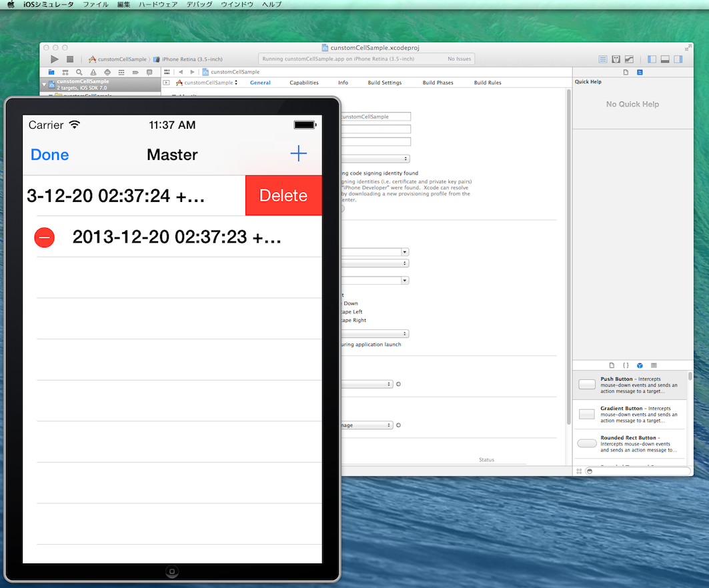Open the Object library cube icon
This screenshot has width=709, height=588.
click(x=640, y=365)
